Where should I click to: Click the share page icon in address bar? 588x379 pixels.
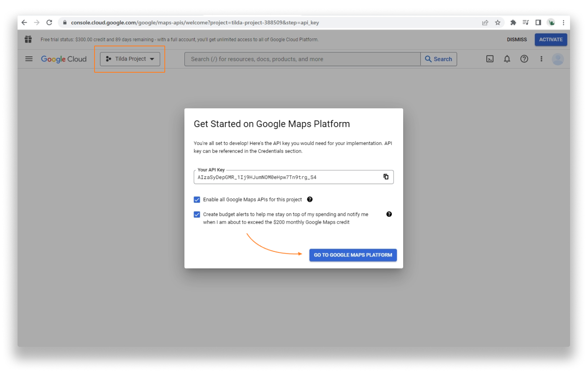(485, 23)
